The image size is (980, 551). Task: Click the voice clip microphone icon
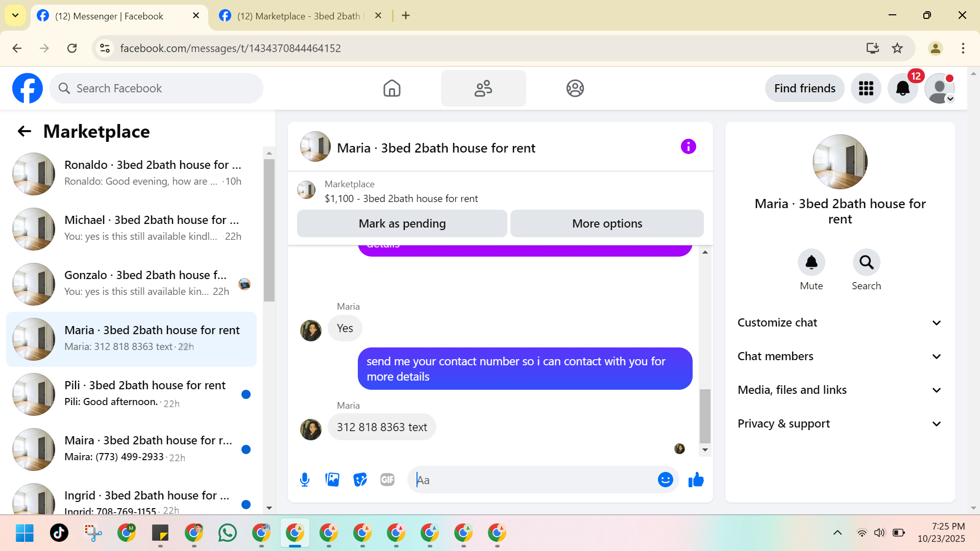tap(305, 480)
